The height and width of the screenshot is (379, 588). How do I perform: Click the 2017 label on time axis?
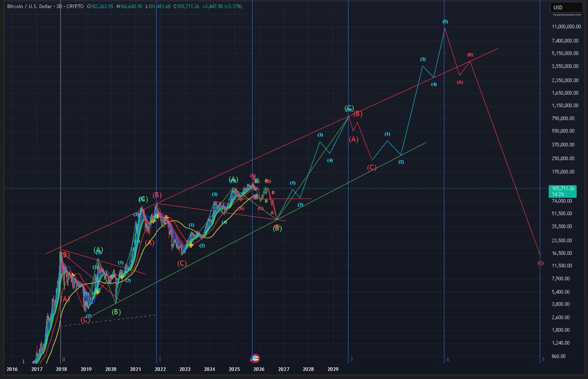click(x=36, y=369)
